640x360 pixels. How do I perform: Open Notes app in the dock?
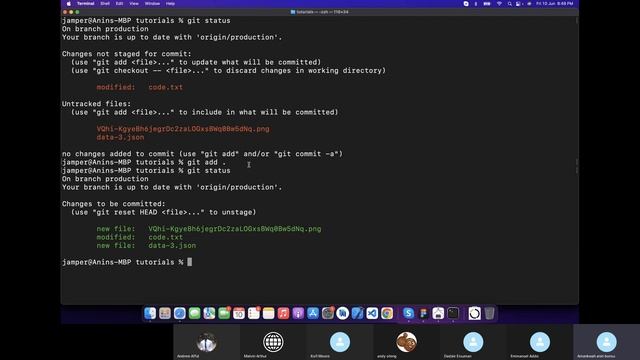point(268,313)
